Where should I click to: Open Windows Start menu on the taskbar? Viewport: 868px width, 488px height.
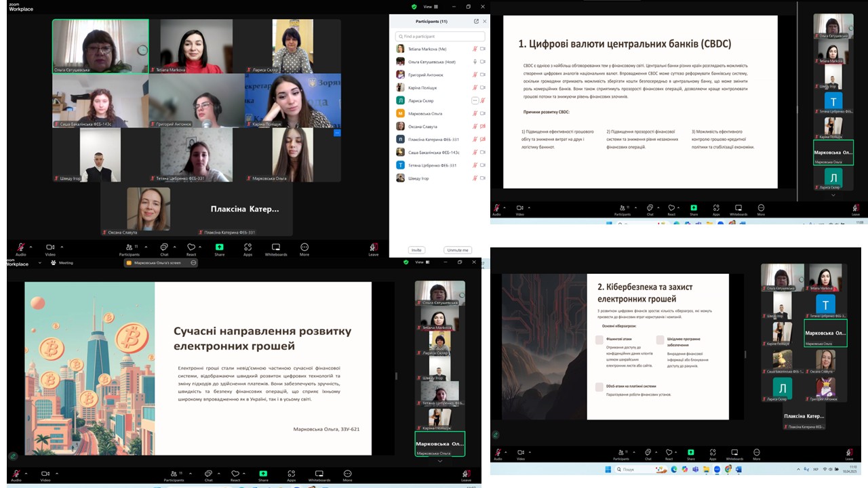(x=608, y=469)
